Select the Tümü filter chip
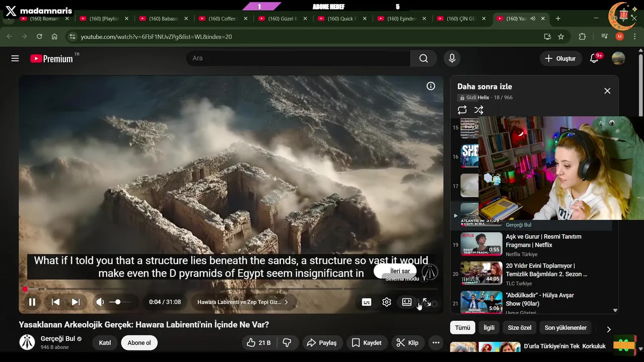 click(x=462, y=328)
